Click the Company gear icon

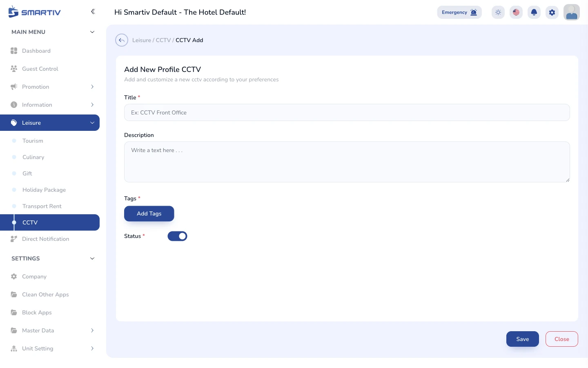(14, 276)
